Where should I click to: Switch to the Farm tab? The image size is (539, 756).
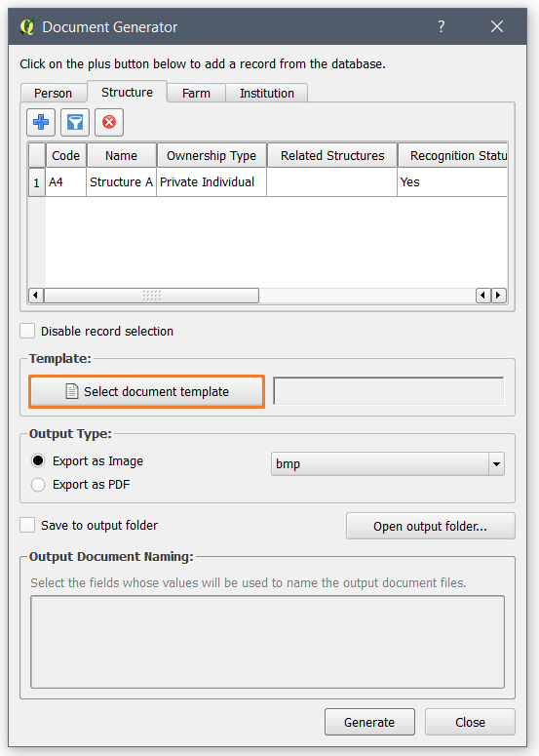196,93
